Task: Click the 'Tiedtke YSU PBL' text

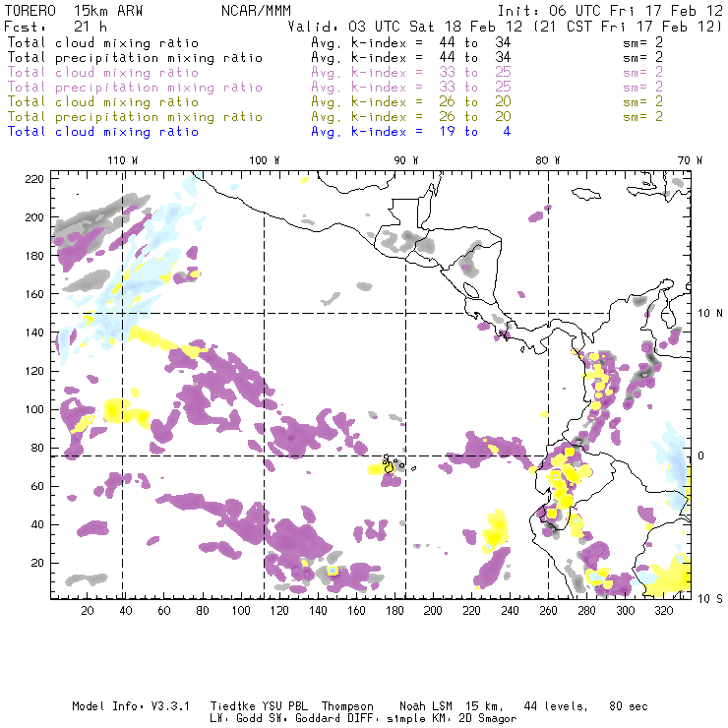Action: click(x=259, y=706)
